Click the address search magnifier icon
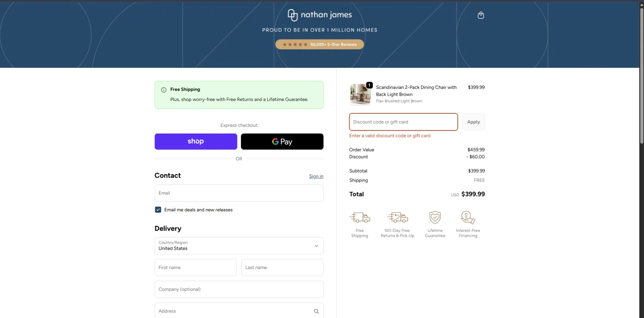 point(316,311)
